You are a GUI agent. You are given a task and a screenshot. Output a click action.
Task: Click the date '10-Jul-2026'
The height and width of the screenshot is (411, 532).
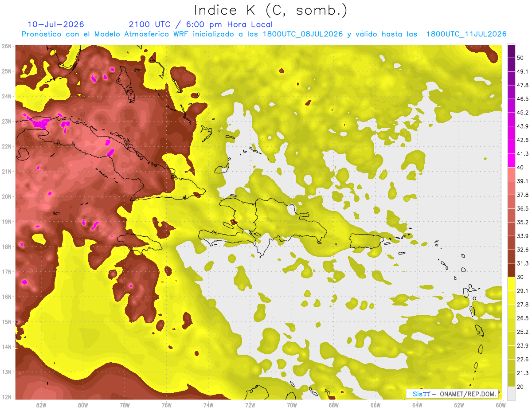pyautogui.click(x=56, y=24)
